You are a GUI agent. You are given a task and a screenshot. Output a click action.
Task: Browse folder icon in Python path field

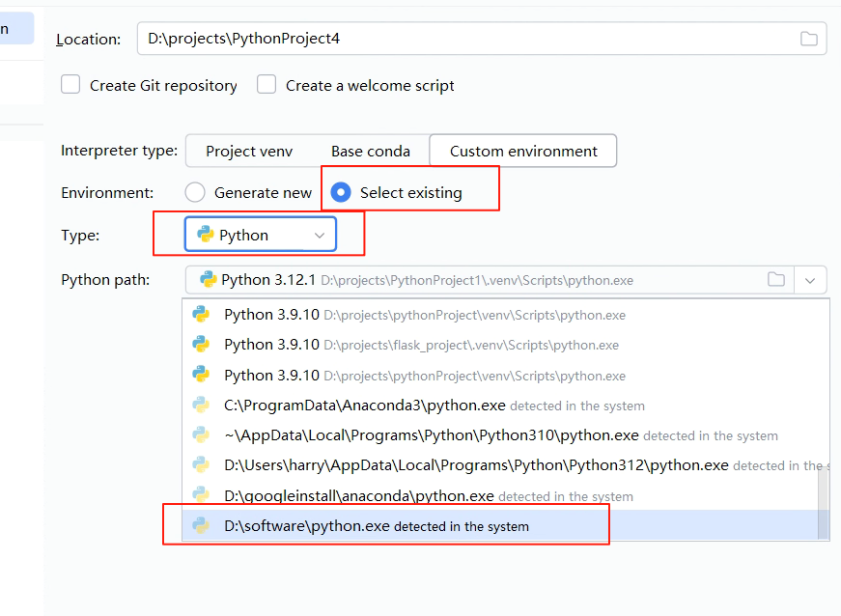[x=775, y=279]
